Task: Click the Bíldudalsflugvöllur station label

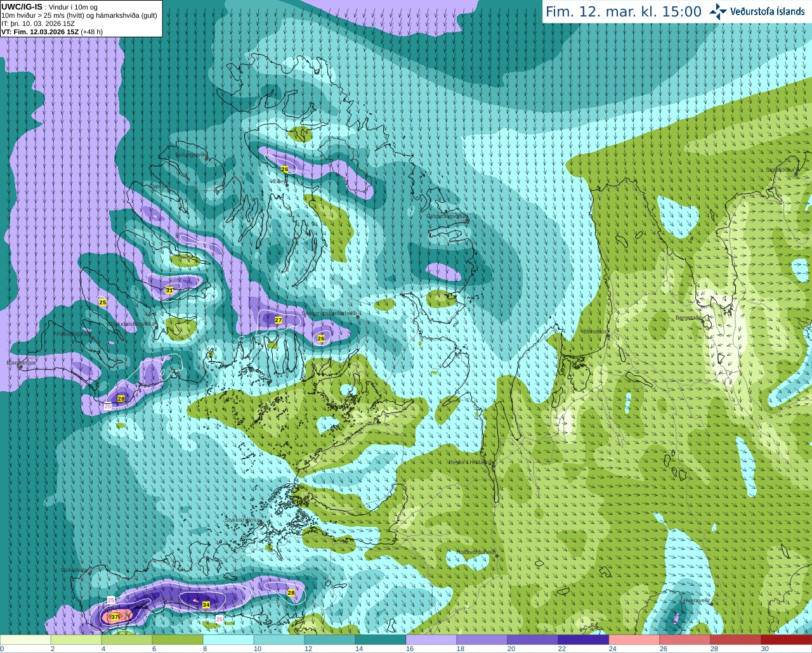Action: pos(131,323)
